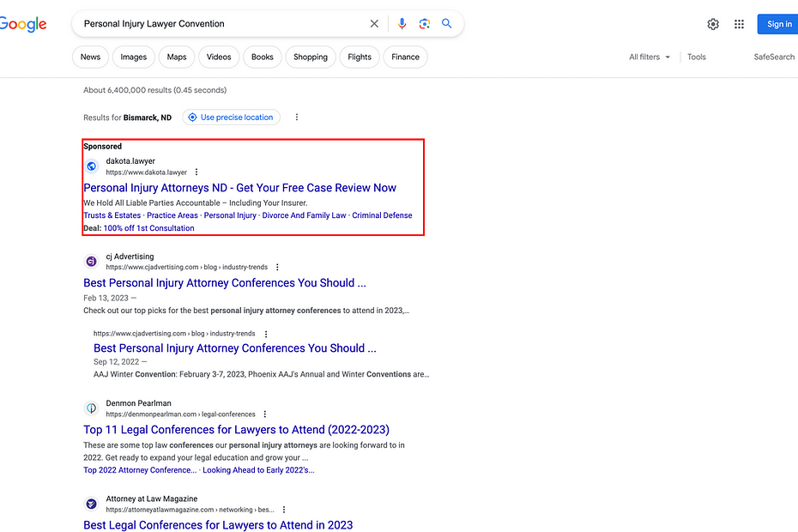Open Divorce And Family Law sitelink

click(304, 215)
